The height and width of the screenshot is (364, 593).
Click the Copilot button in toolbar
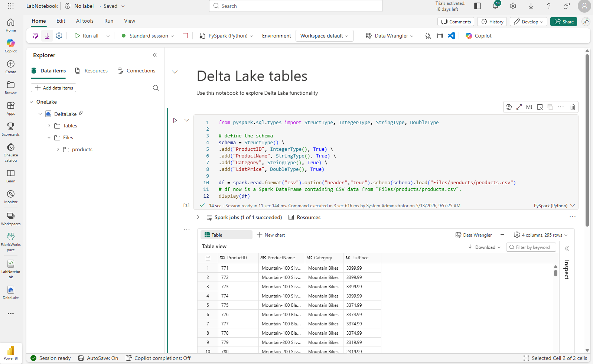tap(479, 36)
